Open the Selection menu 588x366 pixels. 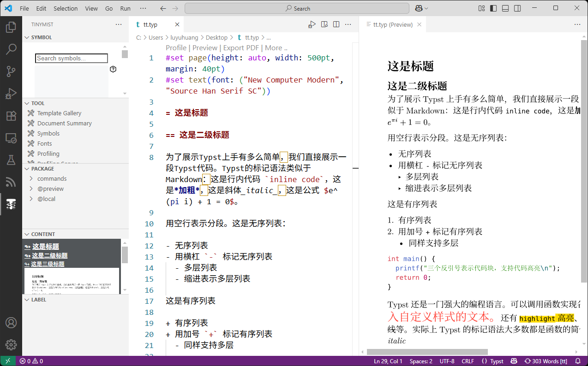point(66,8)
